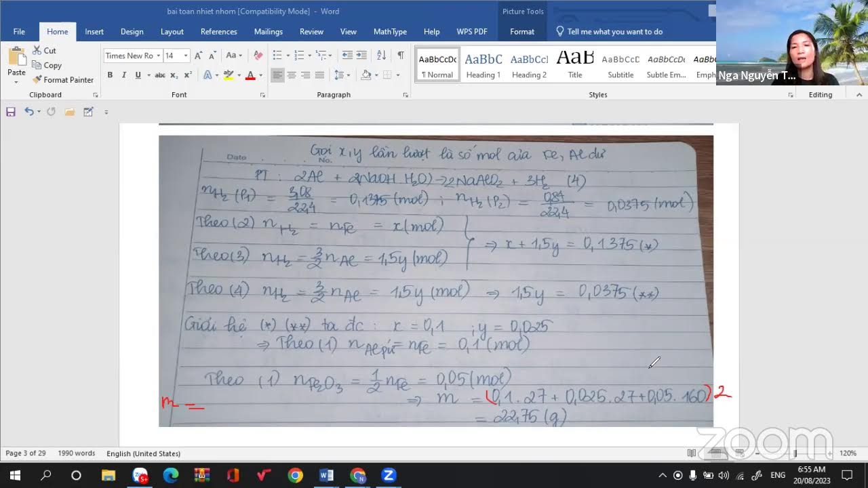Open Chrome from the taskbar
Screen dimensions: 868x488
pos(295,475)
